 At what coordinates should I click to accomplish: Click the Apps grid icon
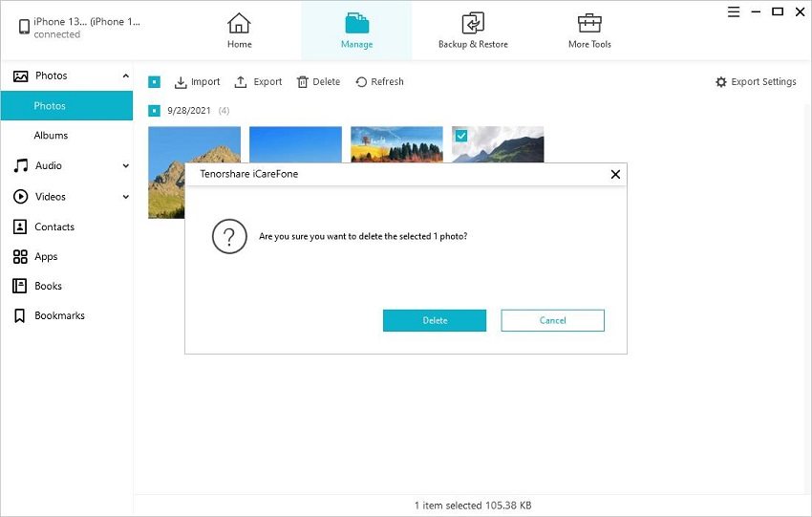click(20, 256)
